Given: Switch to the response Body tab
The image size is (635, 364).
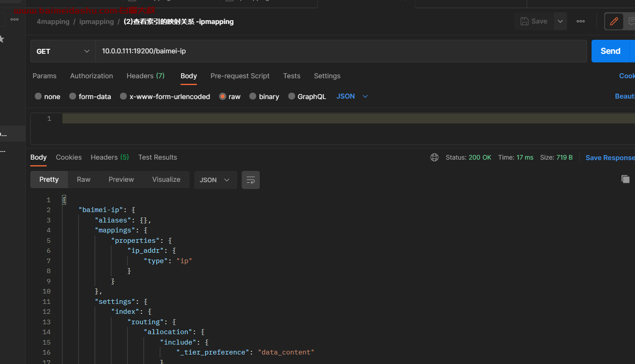Looking at the screenshot, I should point(38,157).
